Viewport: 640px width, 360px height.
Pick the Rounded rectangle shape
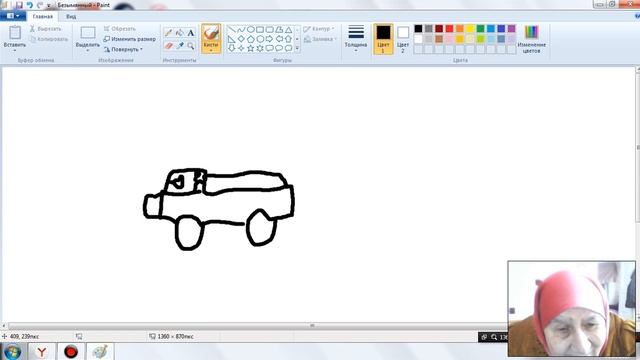[x=269, y=29]
